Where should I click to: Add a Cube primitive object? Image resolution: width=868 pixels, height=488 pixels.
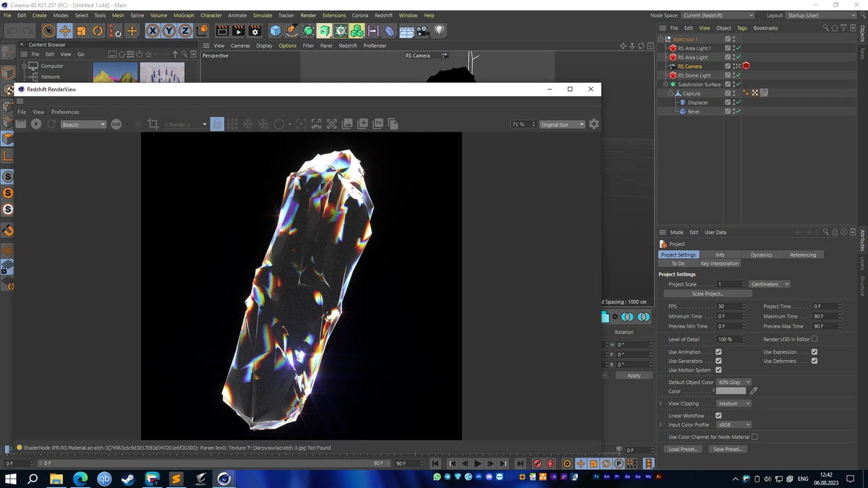click(x=276, y=31)
